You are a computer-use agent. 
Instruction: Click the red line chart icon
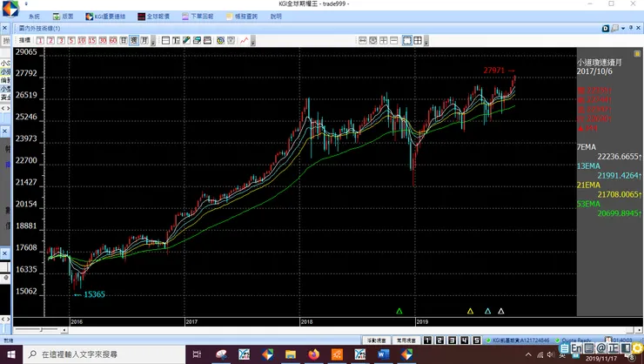[x=245, y=40]
